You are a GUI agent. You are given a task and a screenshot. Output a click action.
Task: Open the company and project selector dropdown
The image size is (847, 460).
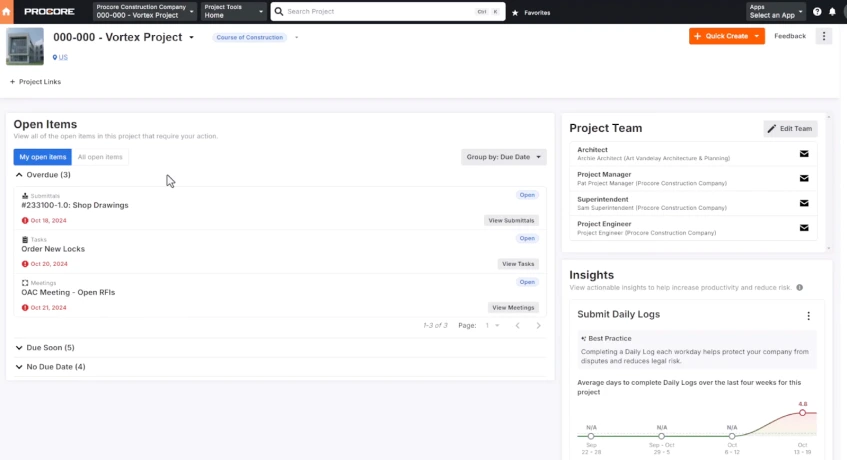point(145,11)
